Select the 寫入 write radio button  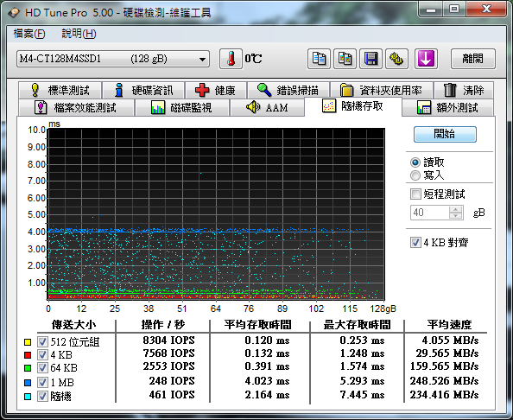click(415, 175)
